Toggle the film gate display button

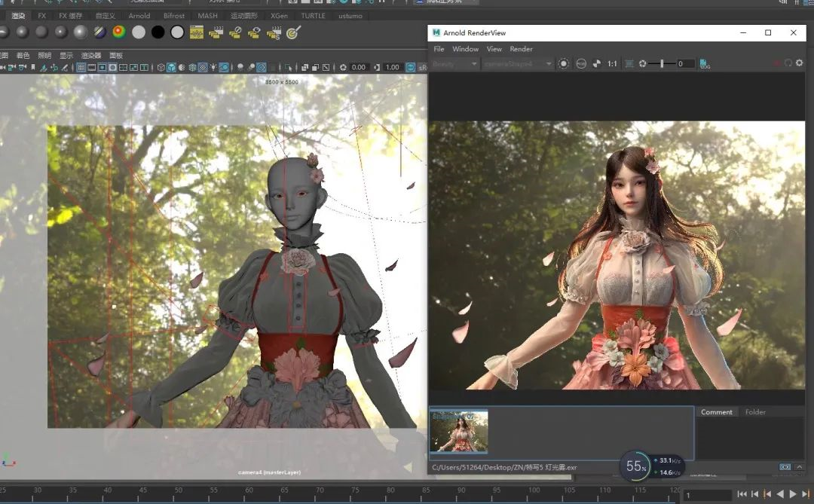[92, 68]
